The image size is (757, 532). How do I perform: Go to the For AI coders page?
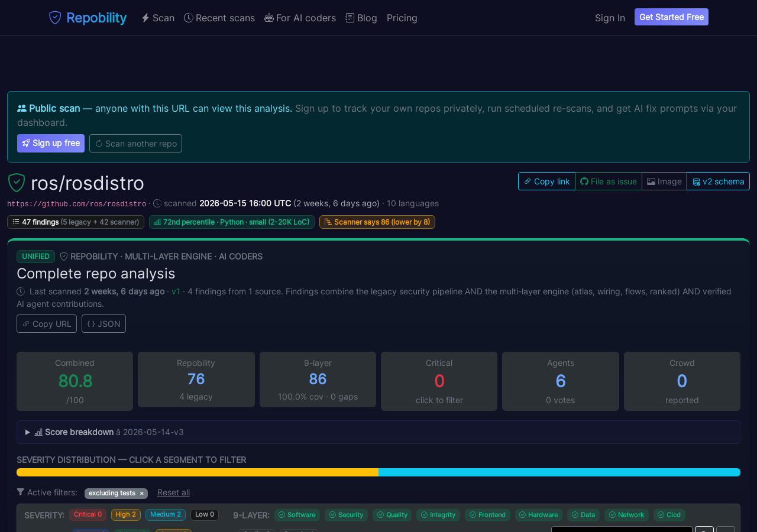[x=300, y=18]
